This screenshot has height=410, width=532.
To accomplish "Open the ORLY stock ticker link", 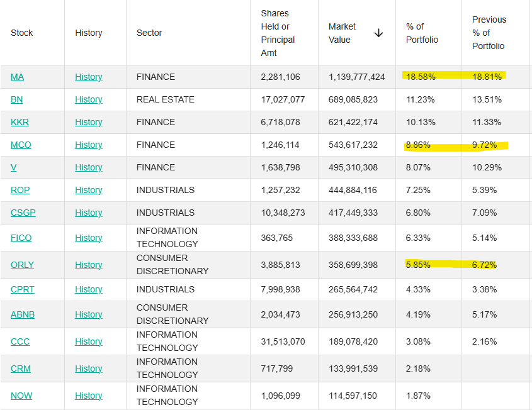I will point(22,265).
